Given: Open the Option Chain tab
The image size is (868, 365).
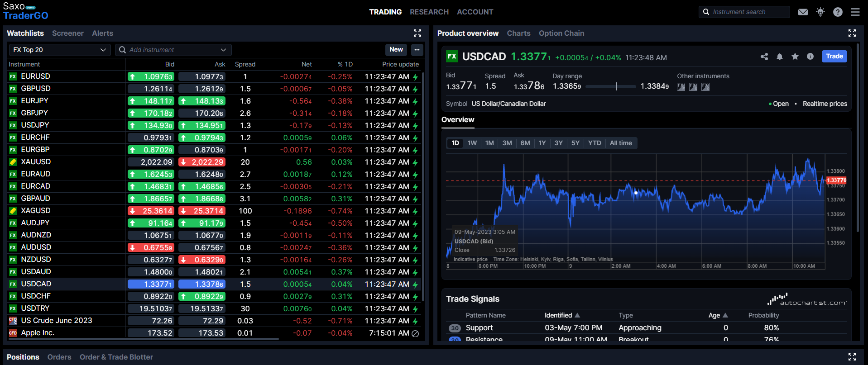Looking at the screenshot, I should pyautogui.click(x=561, y=33).
